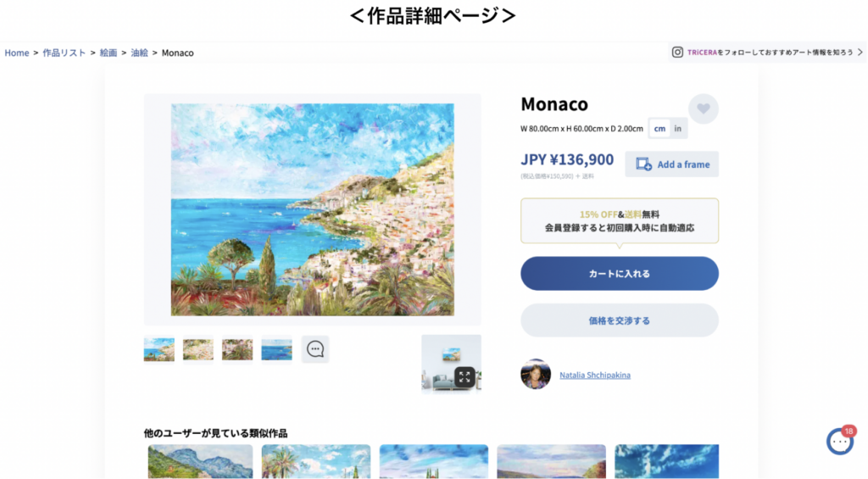Switch dimensions to inches

pos(677,129)
